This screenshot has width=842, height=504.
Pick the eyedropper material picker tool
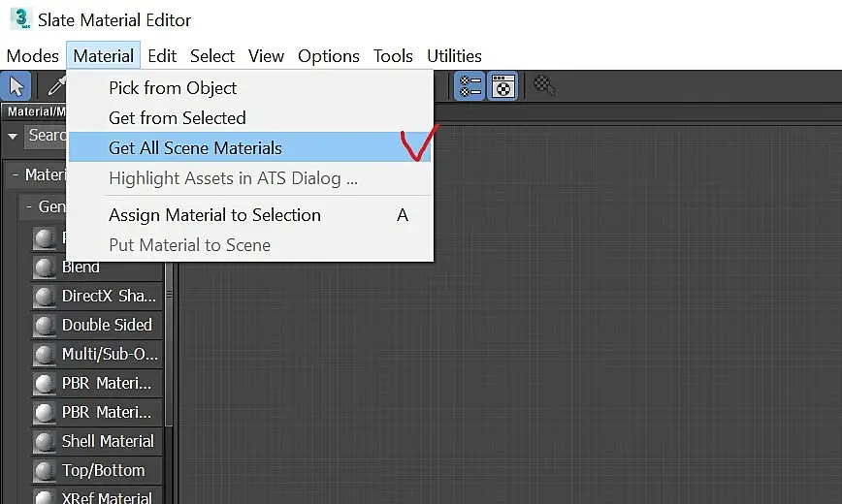pos(56,85)
